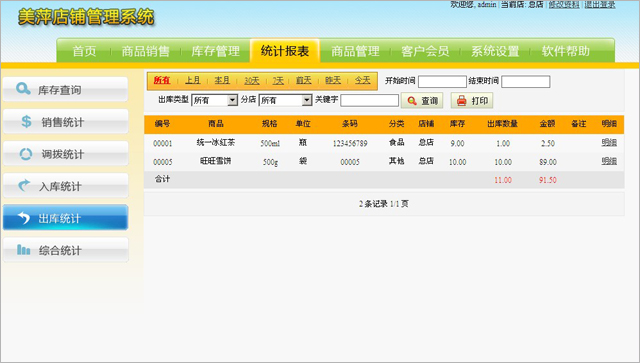Click the circular arrows icon beside 调拨统计
This screenshot has width=640, height=363.
(26, 154)
